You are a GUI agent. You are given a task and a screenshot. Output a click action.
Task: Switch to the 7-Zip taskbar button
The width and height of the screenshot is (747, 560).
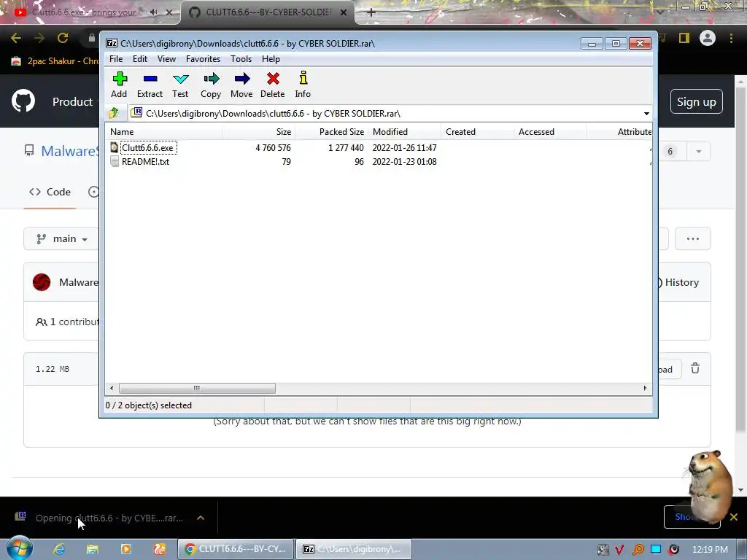354,549
